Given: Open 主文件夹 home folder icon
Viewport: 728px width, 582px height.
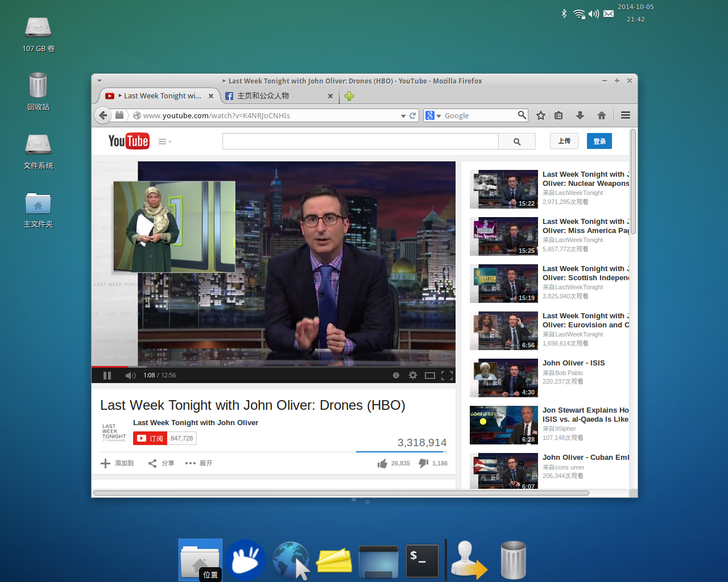Looking at the screenshot, I should click(x=38, y=210).
